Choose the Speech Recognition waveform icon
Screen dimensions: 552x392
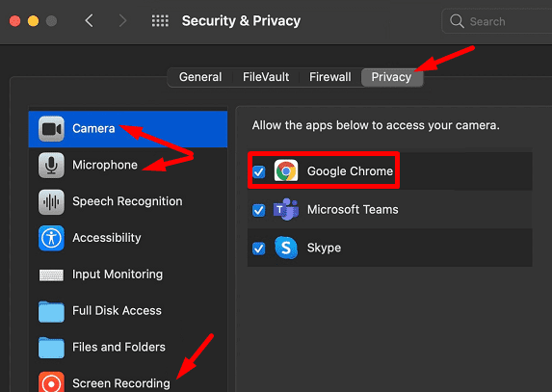51,201
